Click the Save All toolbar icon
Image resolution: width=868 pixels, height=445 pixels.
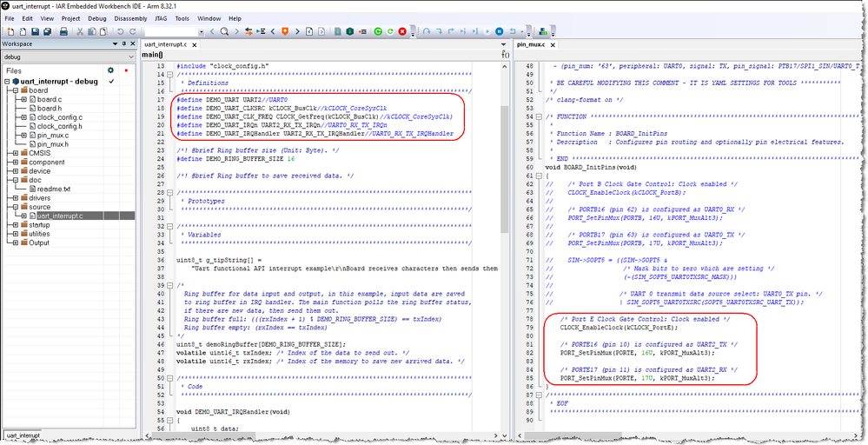(x=48, y=31)
